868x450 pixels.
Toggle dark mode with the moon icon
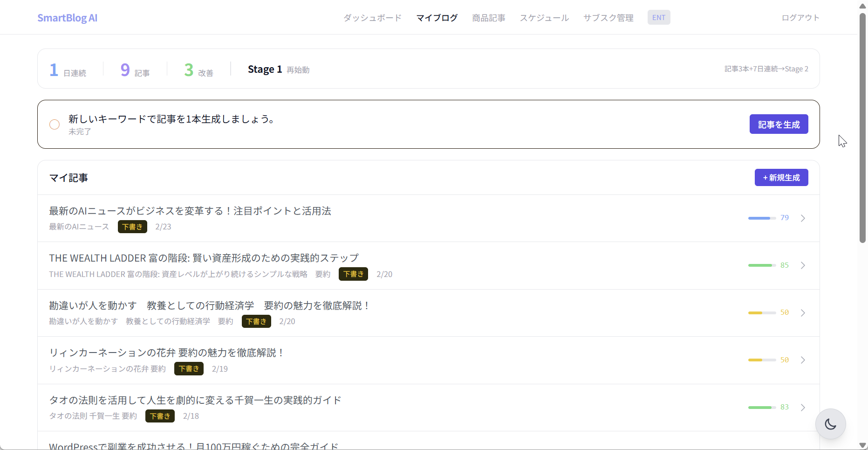coord(830,424)
